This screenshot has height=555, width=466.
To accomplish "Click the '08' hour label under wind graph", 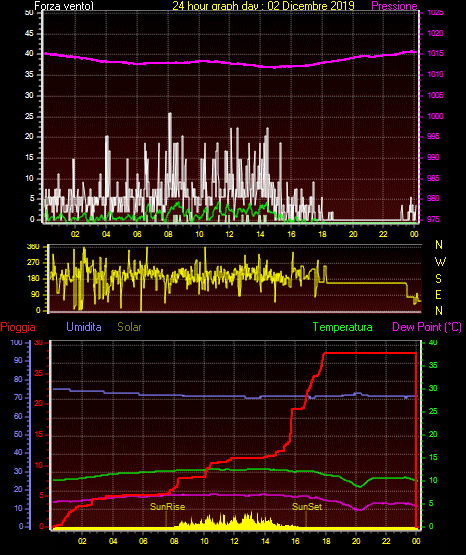I will pyautogui.click(x=168, y=234).
